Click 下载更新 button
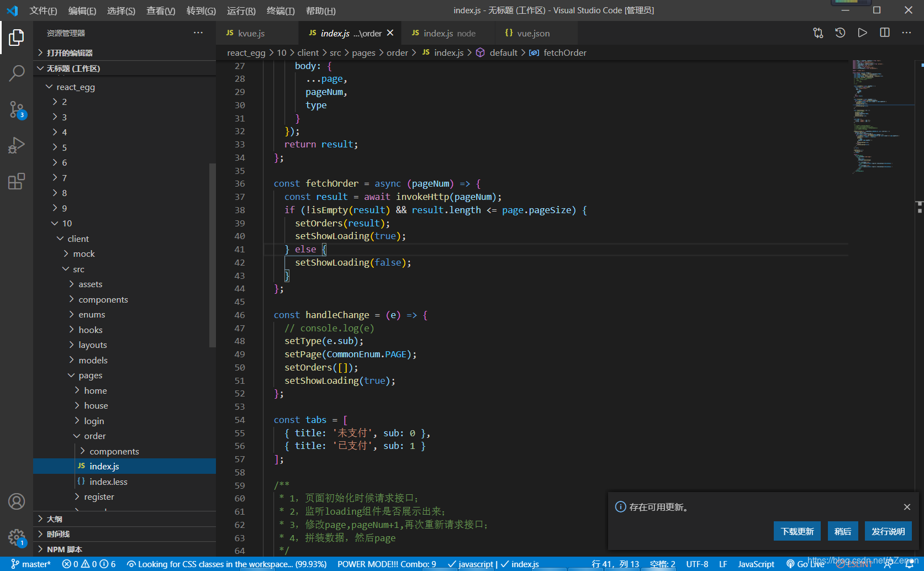Viewport: 924px width, 571px height. [x=797, y=531]
